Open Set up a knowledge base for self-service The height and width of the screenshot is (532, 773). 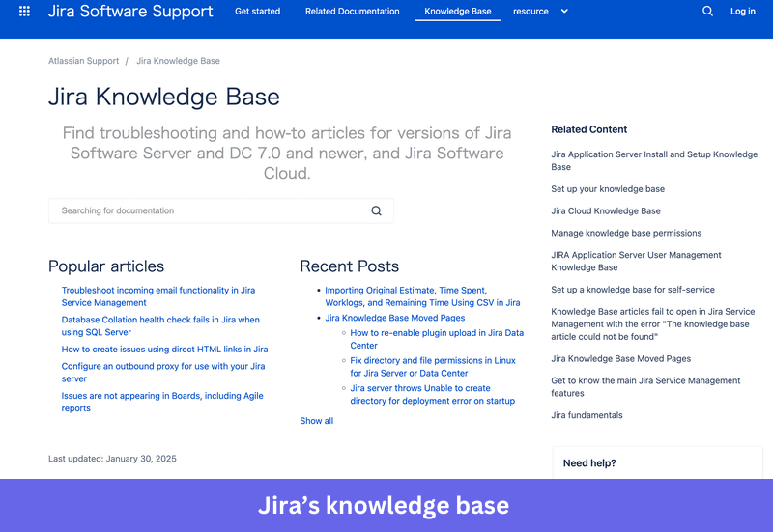click(633, 290)
